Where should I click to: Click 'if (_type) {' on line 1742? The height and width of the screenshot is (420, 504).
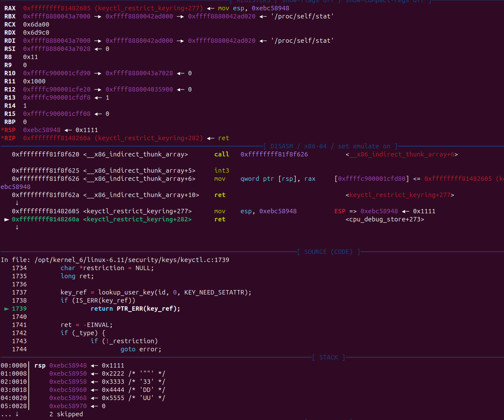(x=83, y=333)
